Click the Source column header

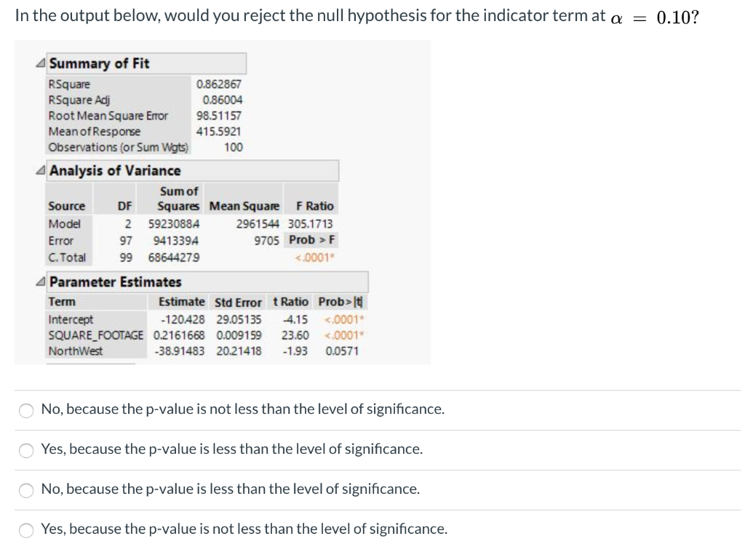click(x=67, y=205)
